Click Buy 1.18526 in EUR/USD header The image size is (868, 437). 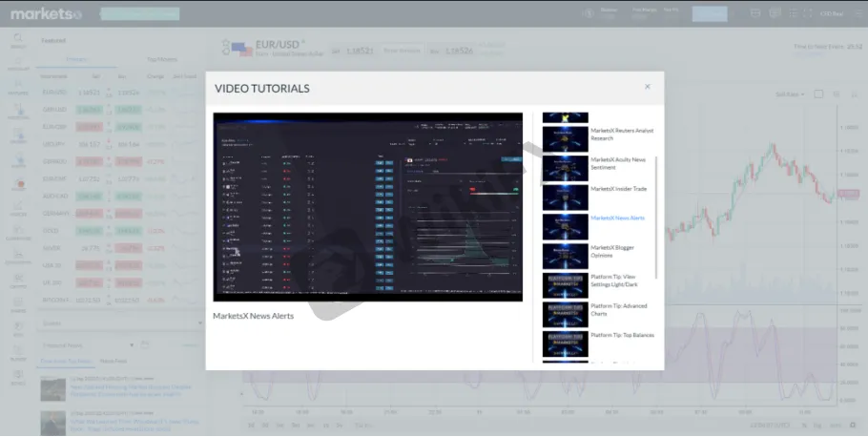coord(452,51)
